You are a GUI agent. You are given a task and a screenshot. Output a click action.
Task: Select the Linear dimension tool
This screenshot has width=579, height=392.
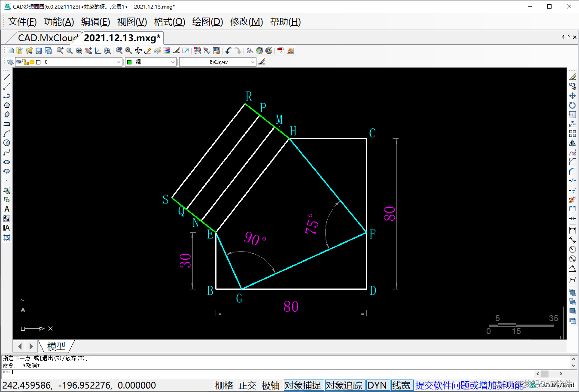[573, 231]
